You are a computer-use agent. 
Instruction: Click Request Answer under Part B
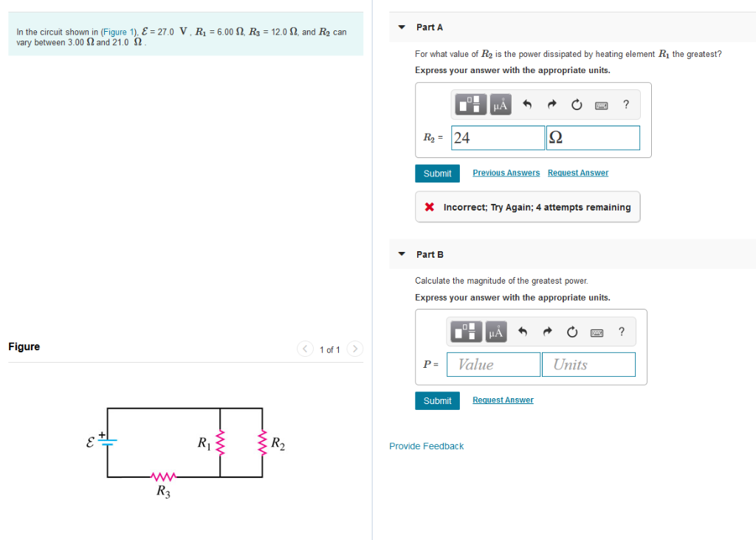pyautogui.click(x=503, y=400)
